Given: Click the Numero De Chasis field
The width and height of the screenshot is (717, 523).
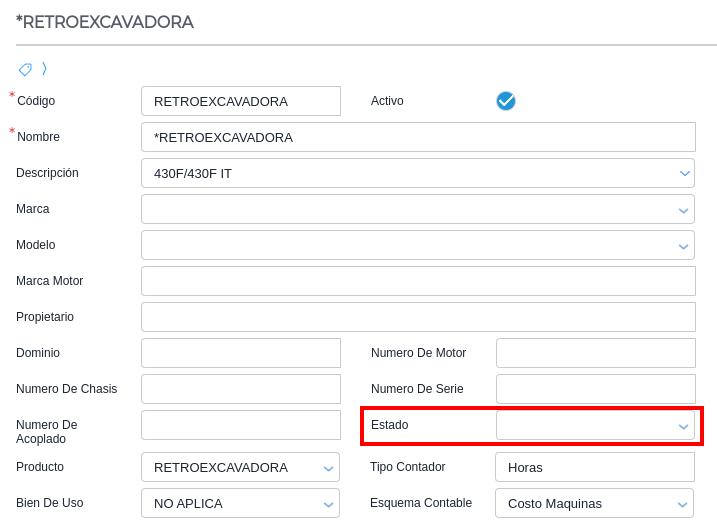Looking at the screenshot, I should coord(240,389).
